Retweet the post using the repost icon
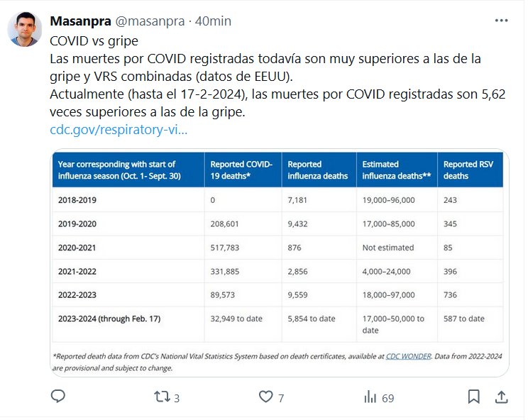Screen dimensions: 528x420 (x=163, y=397)
